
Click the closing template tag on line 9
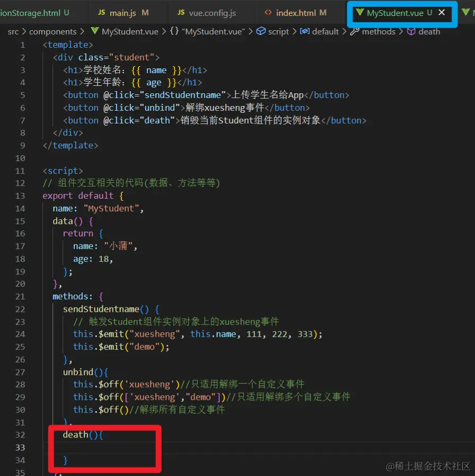point(71,146)
